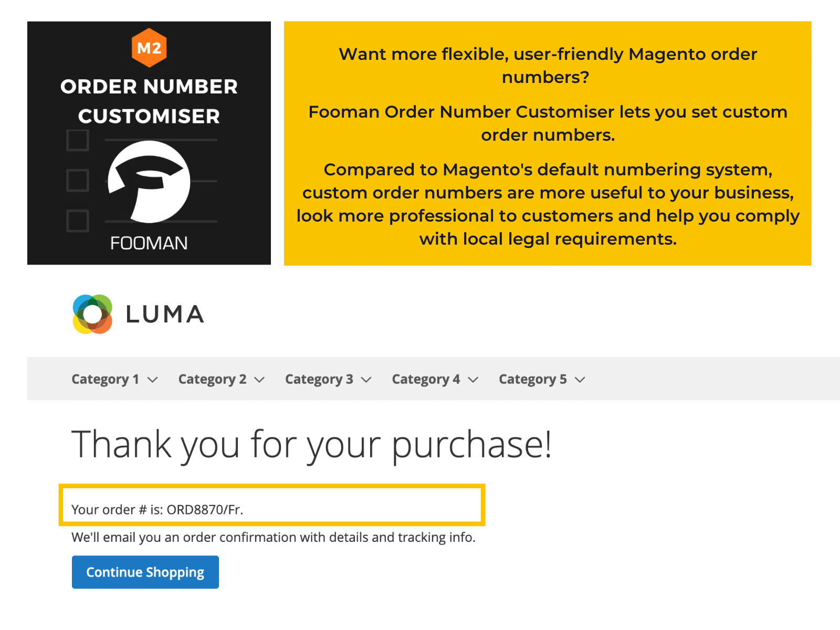Select the Category 3 dropdown chevron icon
The width and height of the screenshot is (840, 630).
point(366,379)
